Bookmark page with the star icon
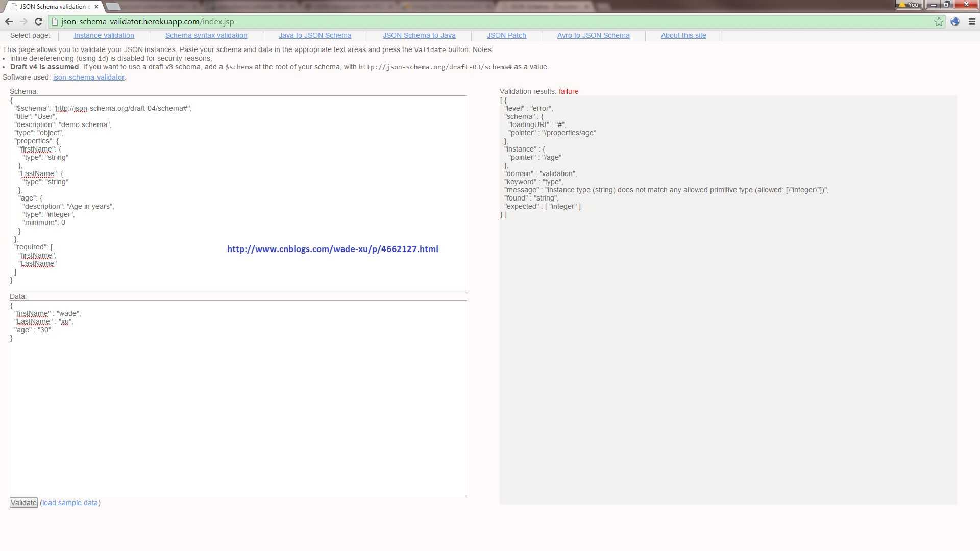 click(x=939, y=21)
